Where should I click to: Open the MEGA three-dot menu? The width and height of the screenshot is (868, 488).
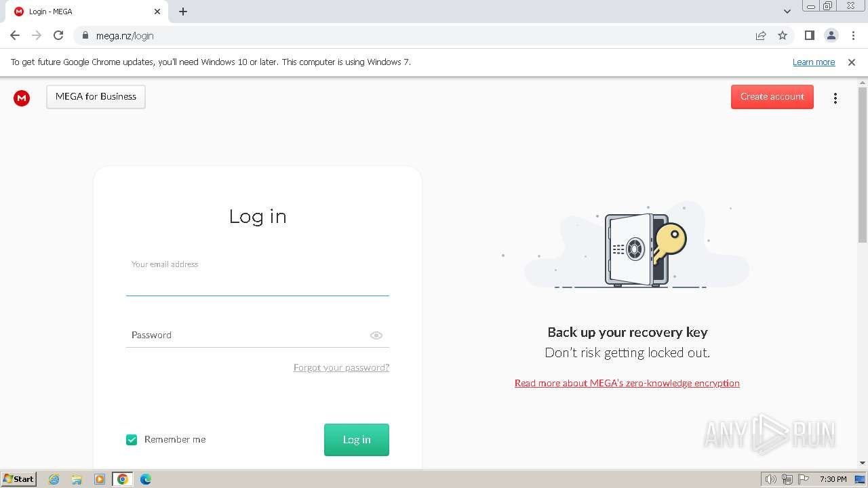point(835,98)
